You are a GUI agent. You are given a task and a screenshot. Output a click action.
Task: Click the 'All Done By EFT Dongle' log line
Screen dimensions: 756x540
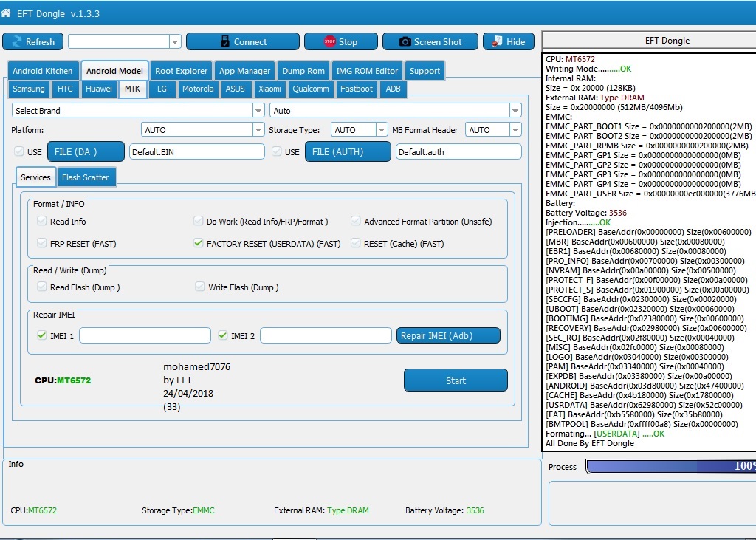click(x=590, y=443)
